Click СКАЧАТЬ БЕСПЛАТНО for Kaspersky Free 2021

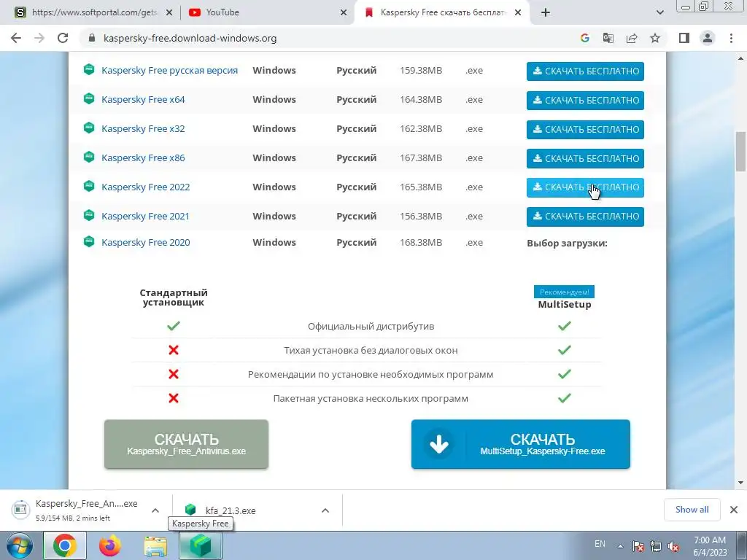click(585, 216)
